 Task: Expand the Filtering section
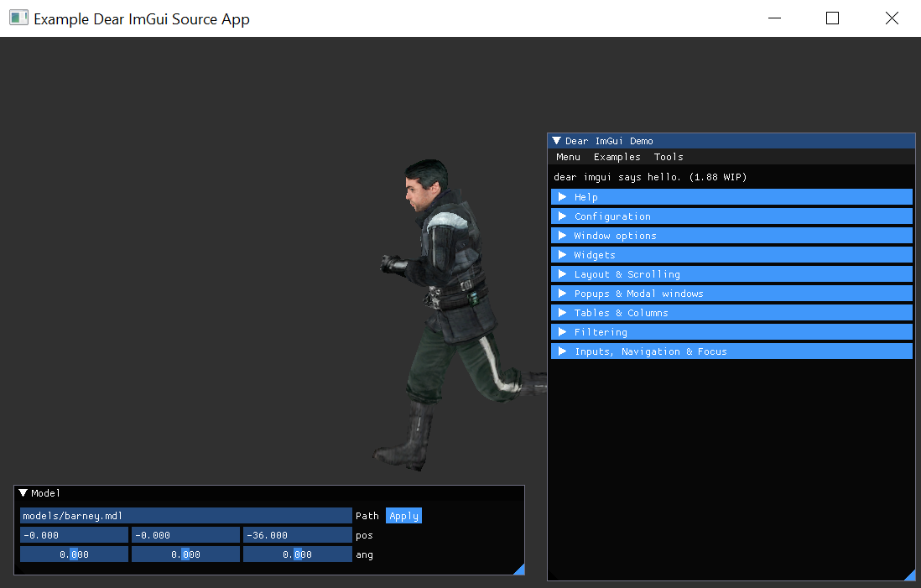(731, 332)
